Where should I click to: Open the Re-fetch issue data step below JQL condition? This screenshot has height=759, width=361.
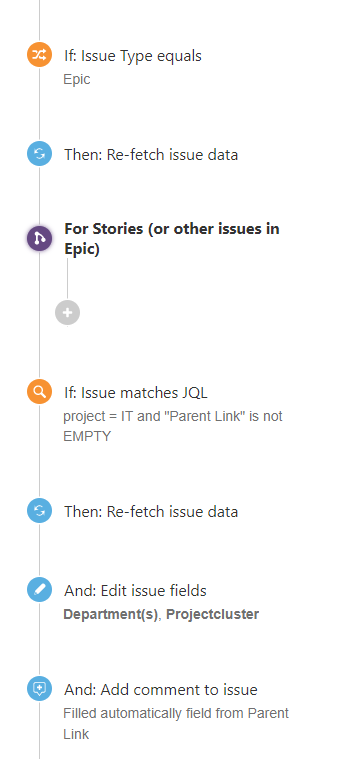click(151, 512)
